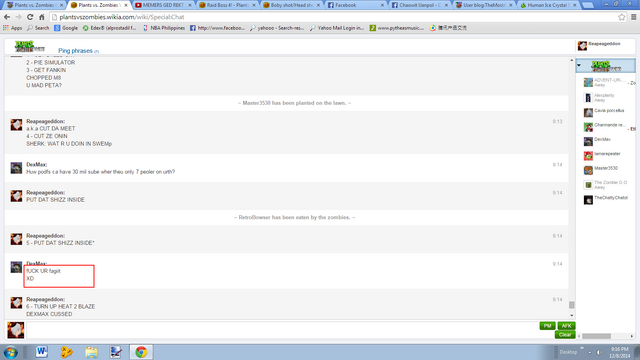
Task: Reload the page with the browser refresh icon
Action: click(x=30, y=17)
